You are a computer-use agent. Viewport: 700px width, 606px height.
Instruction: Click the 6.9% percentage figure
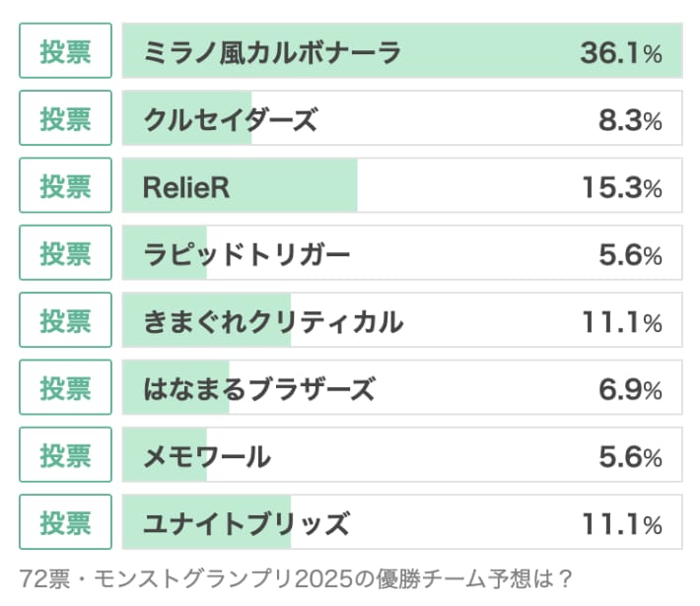point(629,388)
